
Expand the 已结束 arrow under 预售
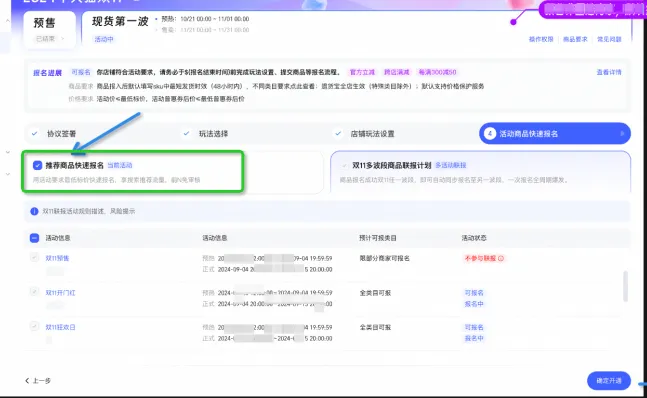coord(63,39)
